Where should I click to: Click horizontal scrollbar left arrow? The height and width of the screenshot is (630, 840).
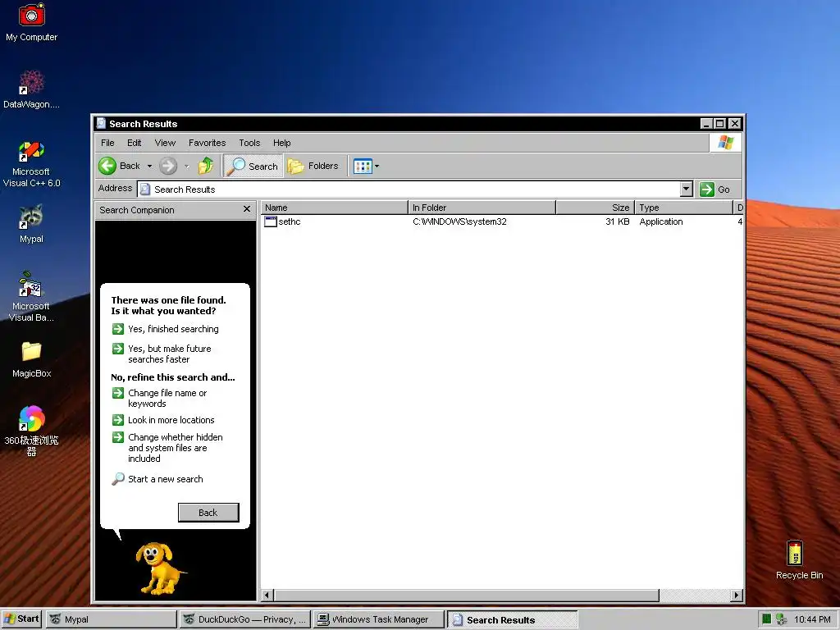pos(268,595)
